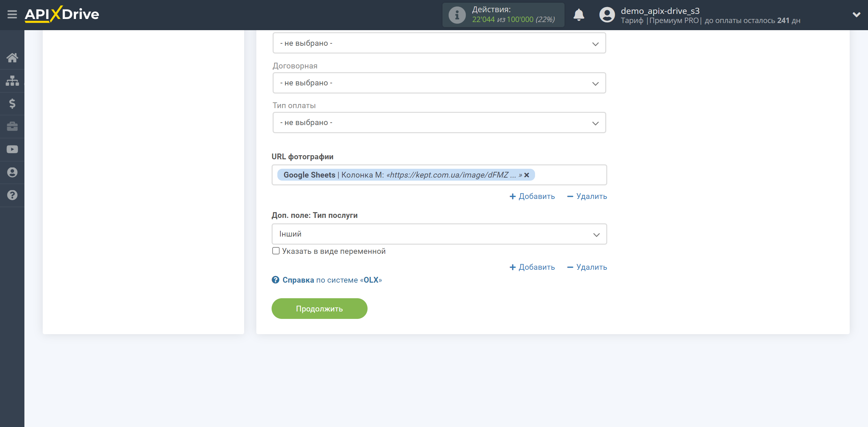
Task: Open the notifications bell
Action: tap(579, 15)
